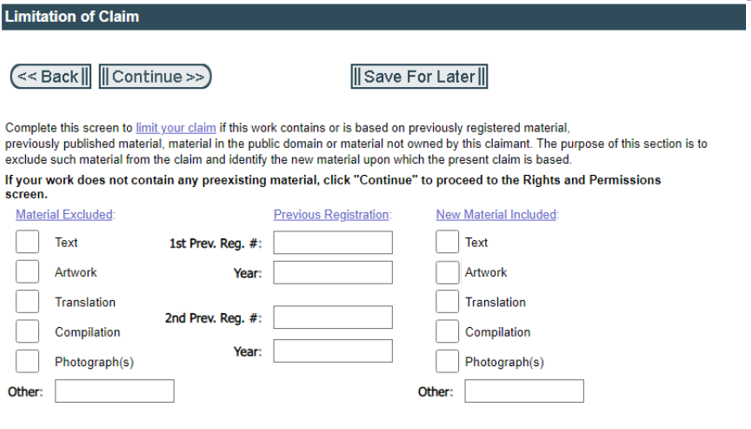Check Photograph(s) under New Material Included

pos(447,361)
